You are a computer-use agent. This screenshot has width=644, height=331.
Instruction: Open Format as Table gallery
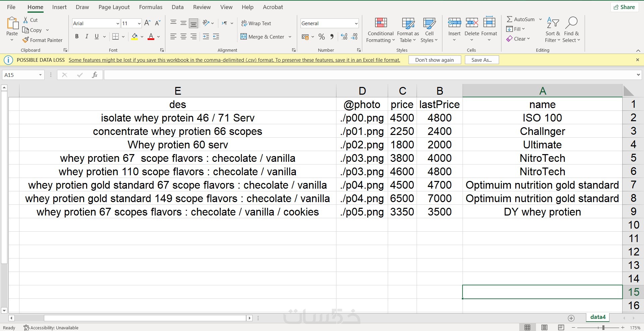pyautogui.click(x=408, y=30)
